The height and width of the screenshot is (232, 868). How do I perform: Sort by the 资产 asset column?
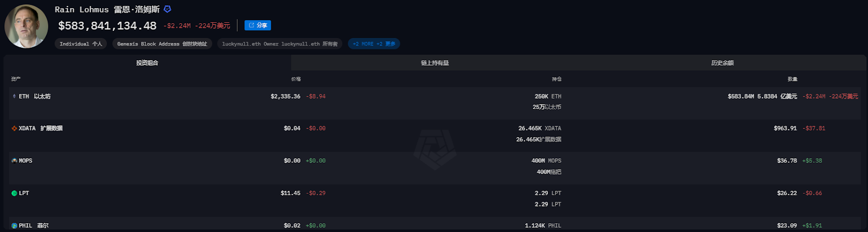16,79
